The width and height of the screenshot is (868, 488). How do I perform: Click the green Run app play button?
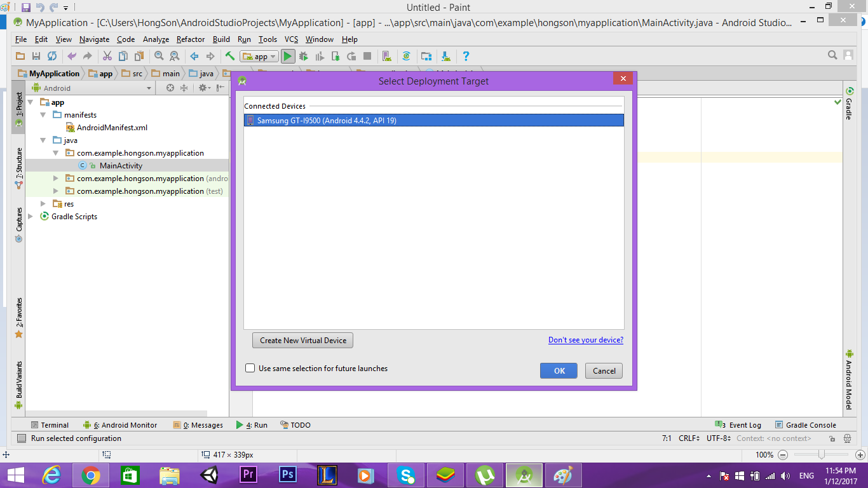[288, 57]
